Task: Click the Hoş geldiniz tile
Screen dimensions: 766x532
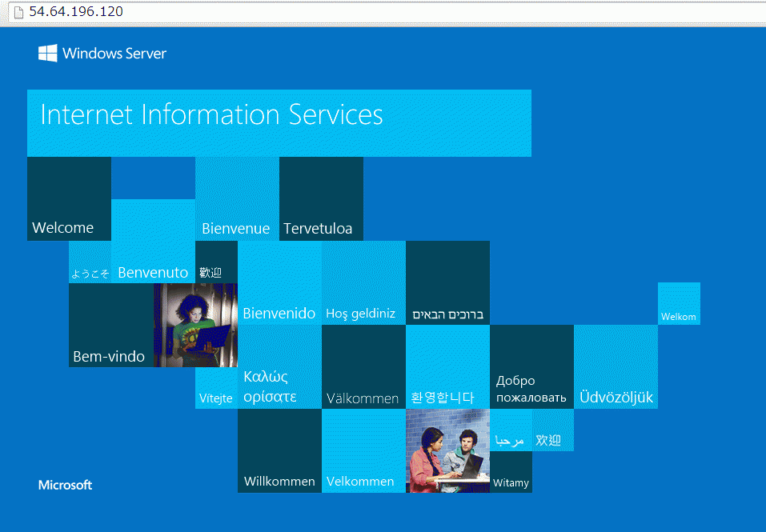Action: click(364, 283)
